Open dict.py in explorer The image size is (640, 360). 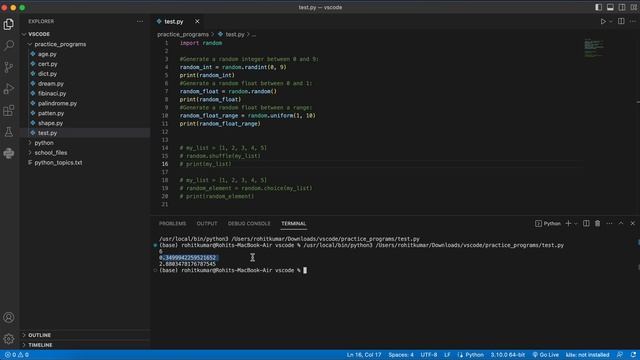click(85, 74)
